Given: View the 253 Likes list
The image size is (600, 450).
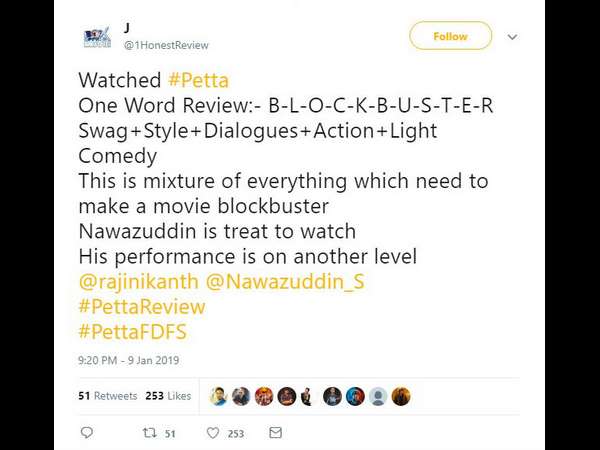Looking at the screenshot, I should (x=168, y=396).
